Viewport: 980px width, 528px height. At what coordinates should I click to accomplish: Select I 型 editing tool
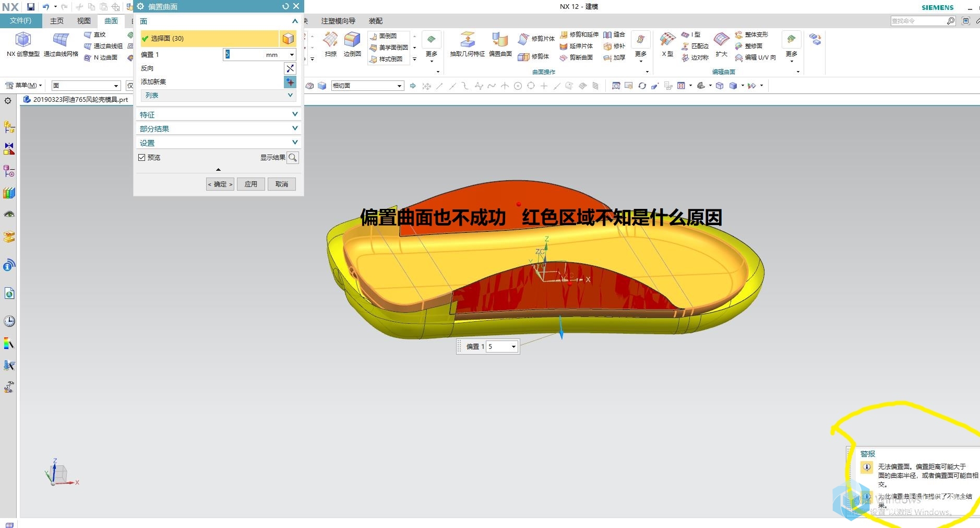pyautogui.click(x=691, y=34)
